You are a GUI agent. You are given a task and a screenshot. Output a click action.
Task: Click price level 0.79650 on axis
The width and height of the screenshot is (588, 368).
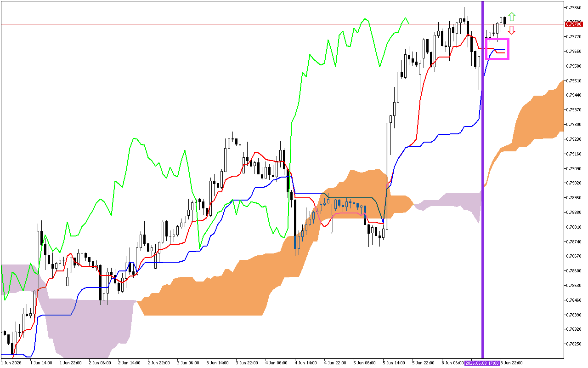(574, 52)
